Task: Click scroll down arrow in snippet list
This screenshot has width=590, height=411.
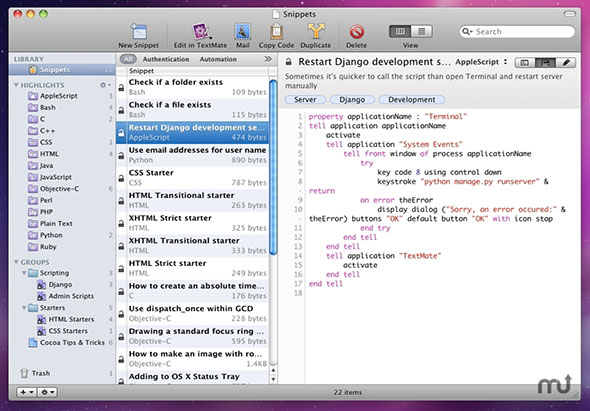Action: [x=274, y=379]
